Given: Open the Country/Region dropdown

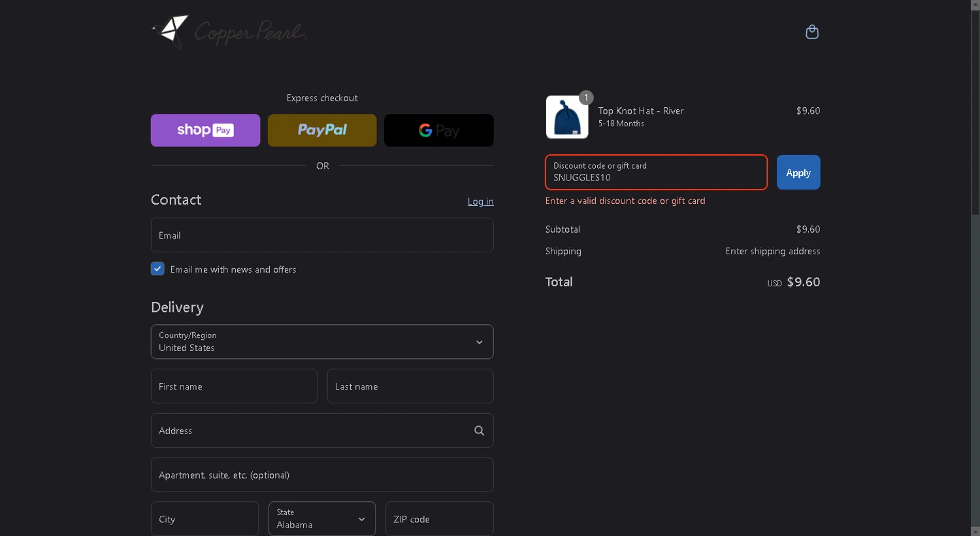Looking at the screenshot, I should pyautogui.click(x=322, y=342).
